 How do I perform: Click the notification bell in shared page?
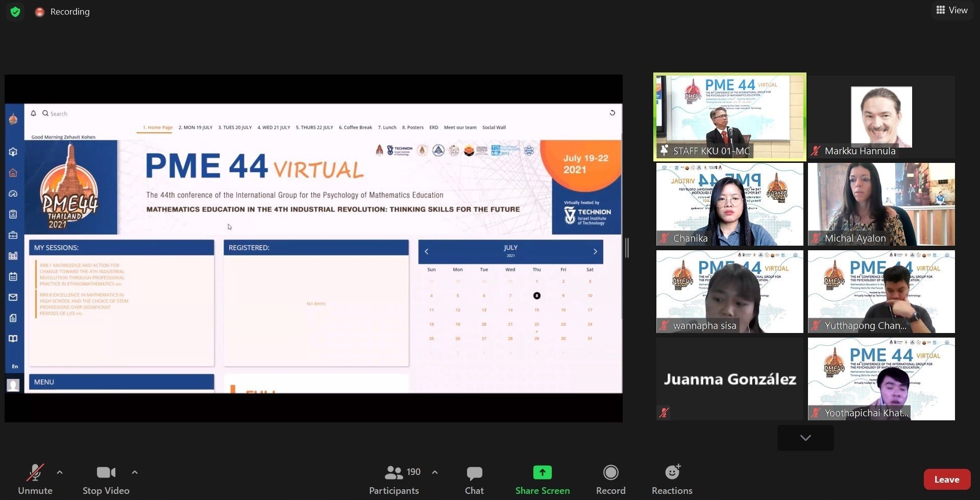pyautogui.click(x=33, y=113)
